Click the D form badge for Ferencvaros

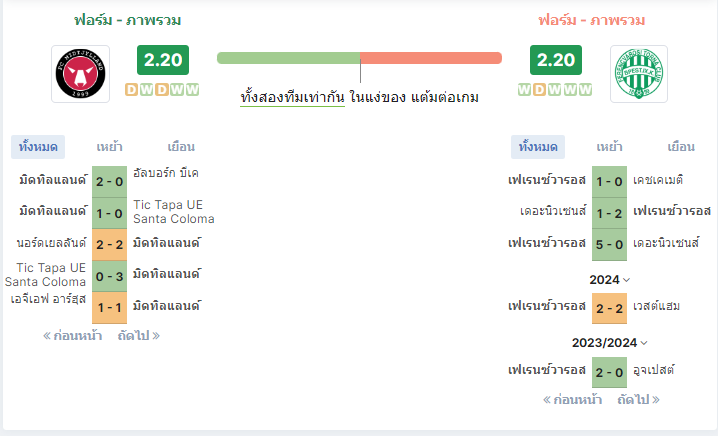click(x=539, y=89)
